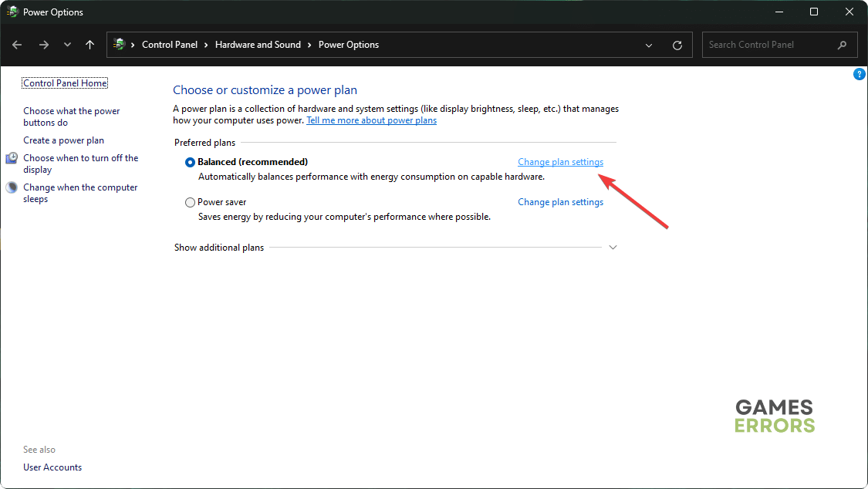This screenshot has height=489, width=868.
Task: Click the search magnifier icon
Action: click(x=842, y=45)
